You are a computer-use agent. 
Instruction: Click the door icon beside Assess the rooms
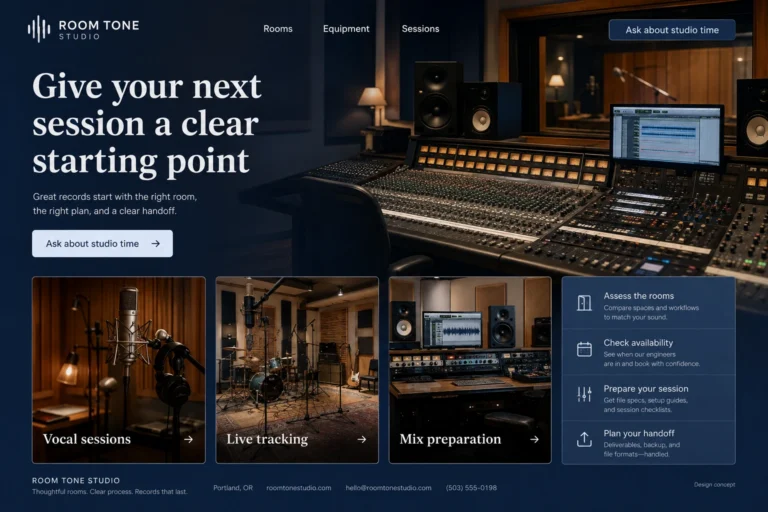tap(584, 303)
